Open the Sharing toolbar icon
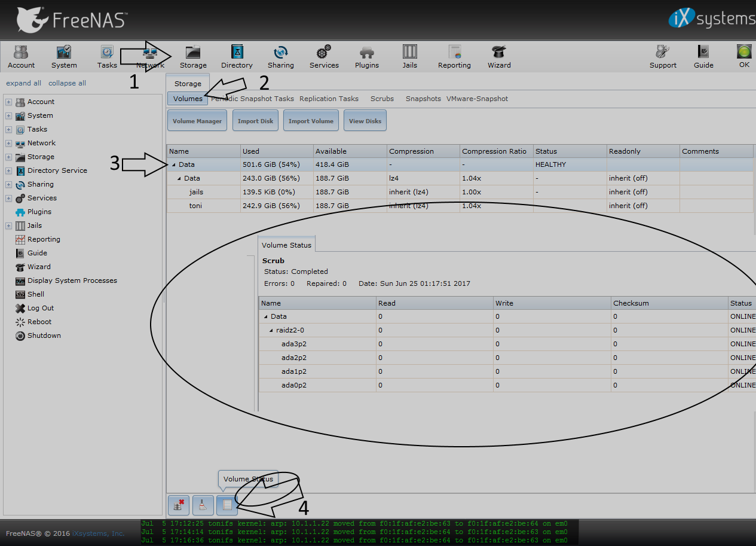756x546 pixels. [x=280, y=57]
